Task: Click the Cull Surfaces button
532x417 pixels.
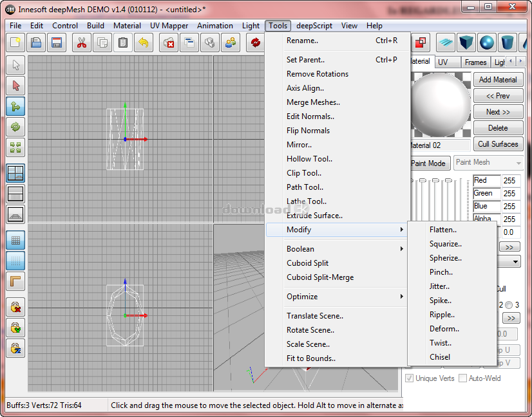Action: pyautogui.click(x=498, y=144)
